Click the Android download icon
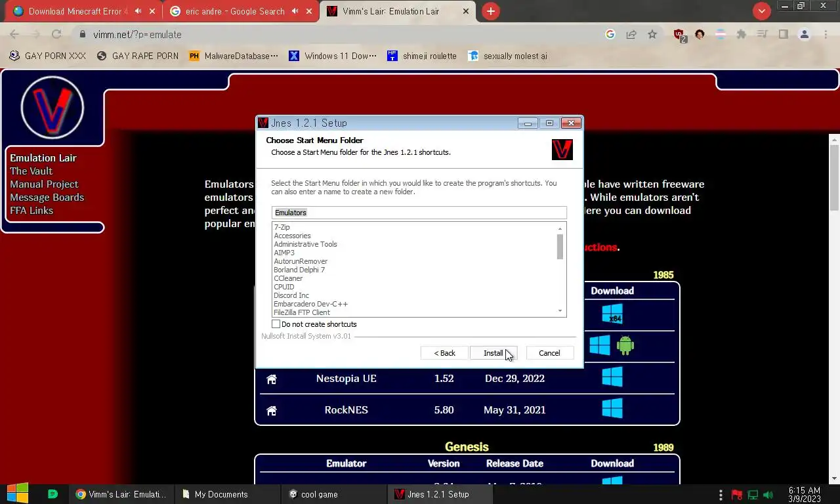The height and width of the screenshot is (504, 840). click(x=625, y=345)
